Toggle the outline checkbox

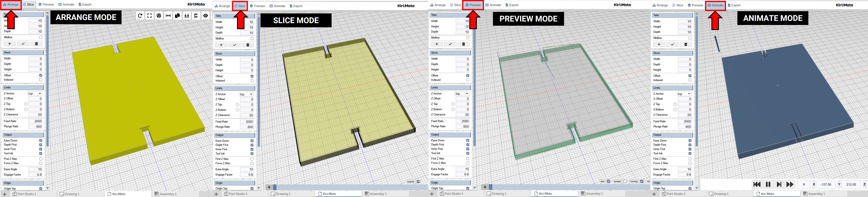[x=418, y=182]
